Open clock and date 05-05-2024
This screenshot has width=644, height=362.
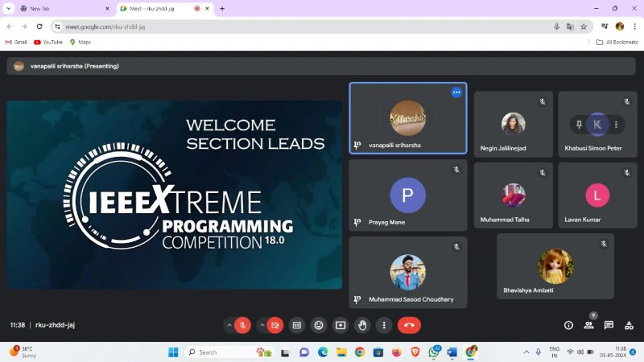click(613, 352)
